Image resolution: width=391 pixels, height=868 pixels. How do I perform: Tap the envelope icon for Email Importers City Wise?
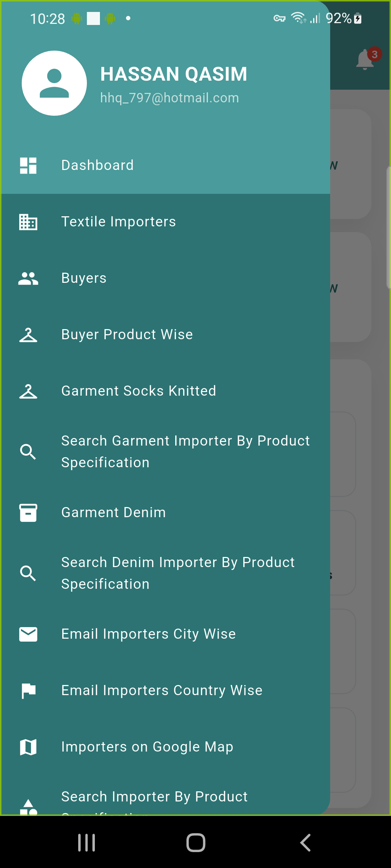(28, 634)
